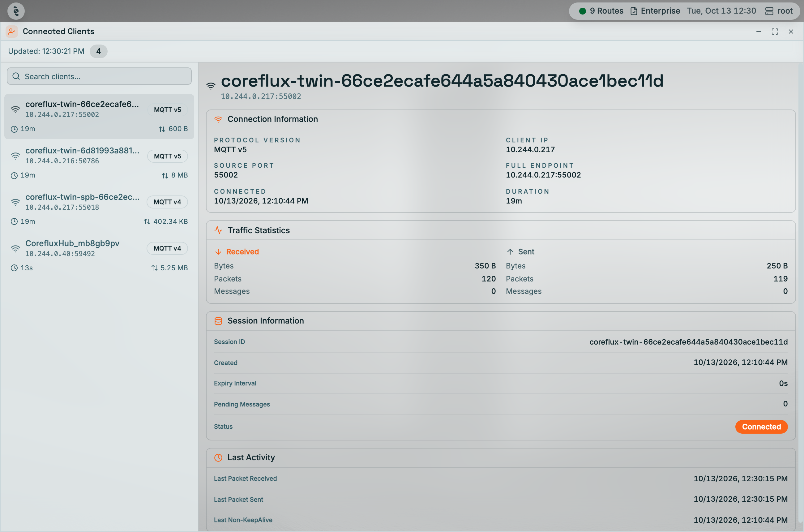This screenshot has height=532, width=804.
Task: Click the Enterprise license document icon
Action: [634, 11]
